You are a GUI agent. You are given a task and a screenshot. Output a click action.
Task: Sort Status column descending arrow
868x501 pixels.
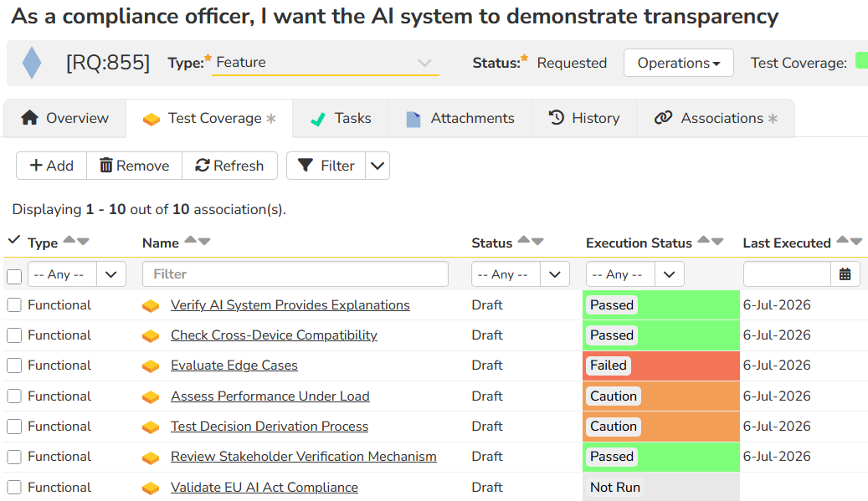point(537,241)
